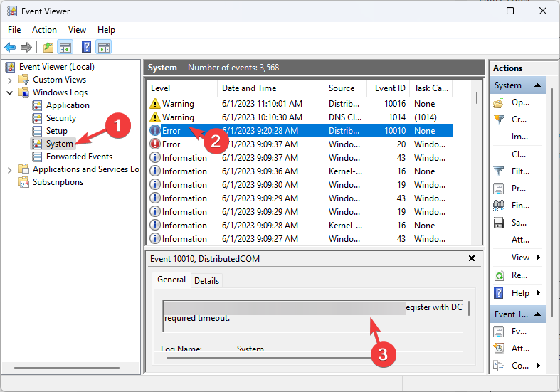Image resolution: width=560 pixels, height=392 pixels.
Task: Click the Help icon in Actions pane
Action: (x=499, y=293)
